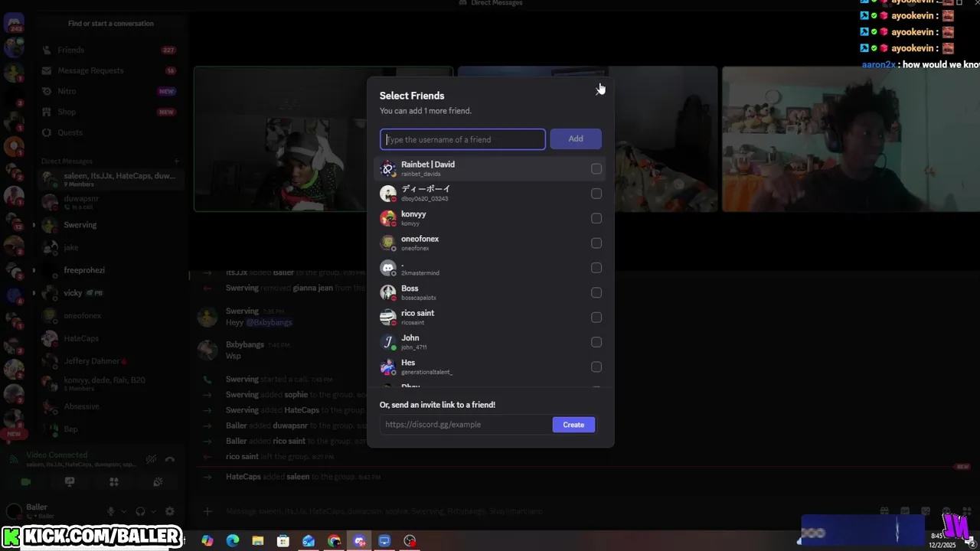Screen dimensions: 980x551
Task: Open Microsoft Store from the taskbar
Action: pyautogui.click(x=283, y=541)
